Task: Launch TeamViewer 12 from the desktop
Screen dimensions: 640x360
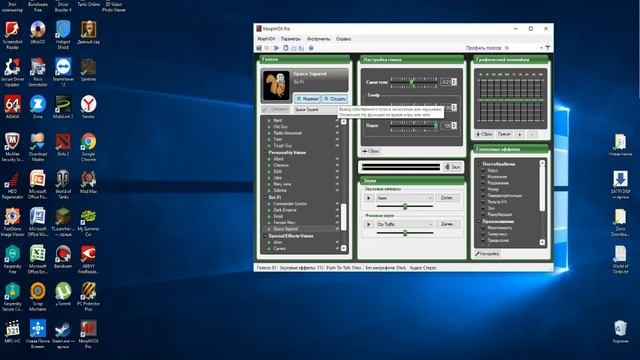Action: pos(63,72)
